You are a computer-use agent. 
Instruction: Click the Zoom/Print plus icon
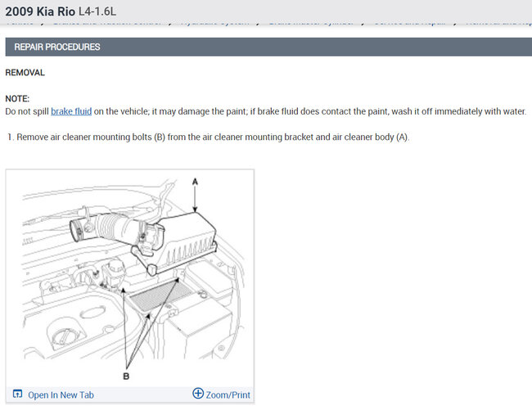tap(198, 394)
